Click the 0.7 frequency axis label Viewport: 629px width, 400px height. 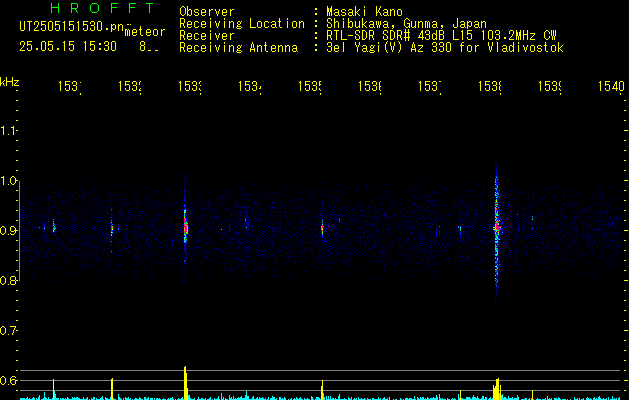(8, 331)
